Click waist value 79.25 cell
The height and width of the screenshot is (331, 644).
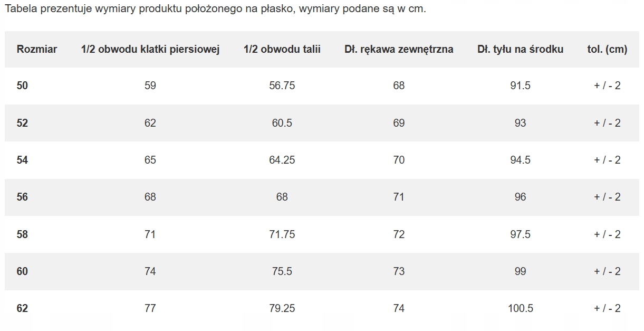pos(282,308)
